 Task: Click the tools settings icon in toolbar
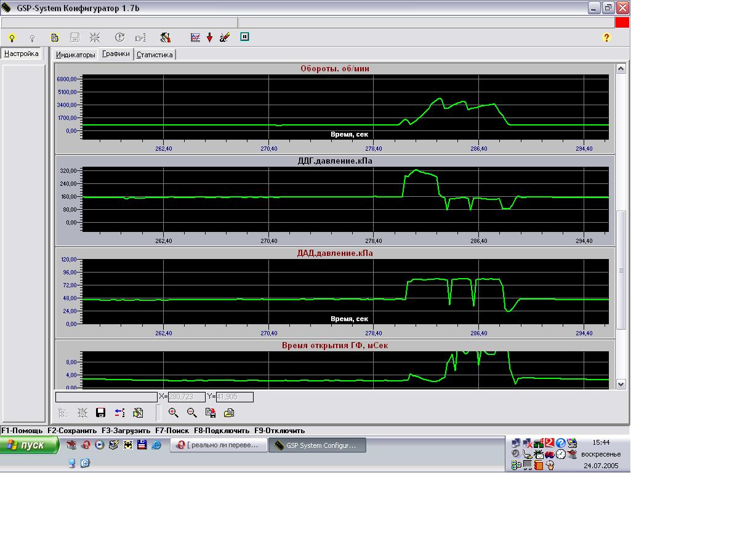[165, 38]
